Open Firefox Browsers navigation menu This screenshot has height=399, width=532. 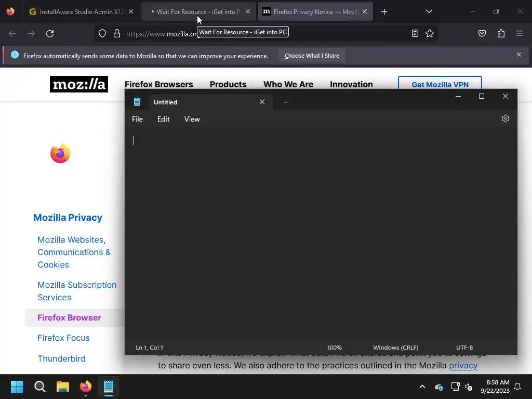(x=159, y=84)
